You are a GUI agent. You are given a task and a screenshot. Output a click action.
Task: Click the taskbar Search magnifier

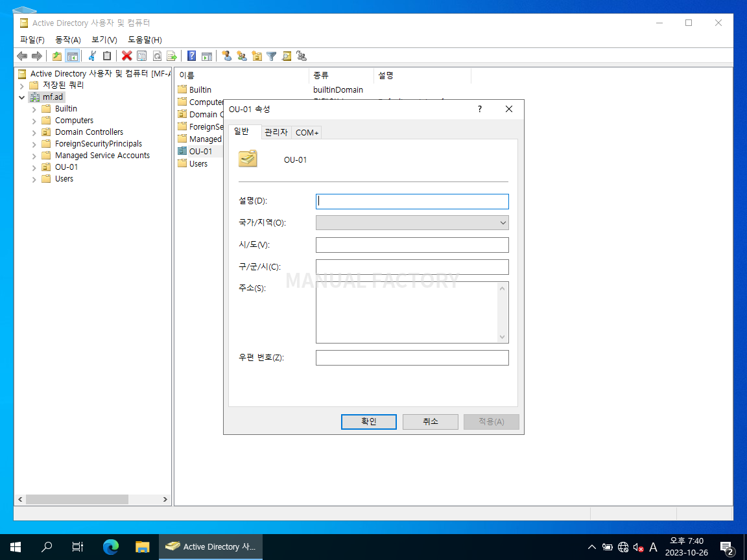[x=47, y=546]
